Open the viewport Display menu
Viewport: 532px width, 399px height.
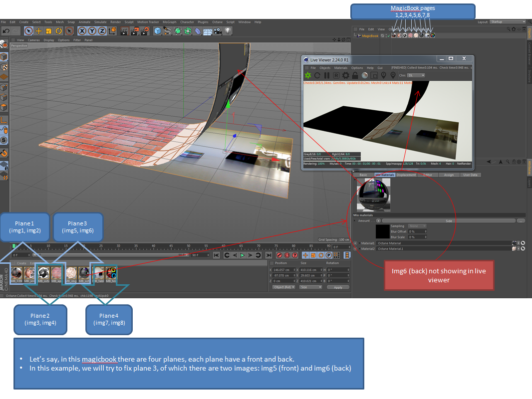[49, 40]
